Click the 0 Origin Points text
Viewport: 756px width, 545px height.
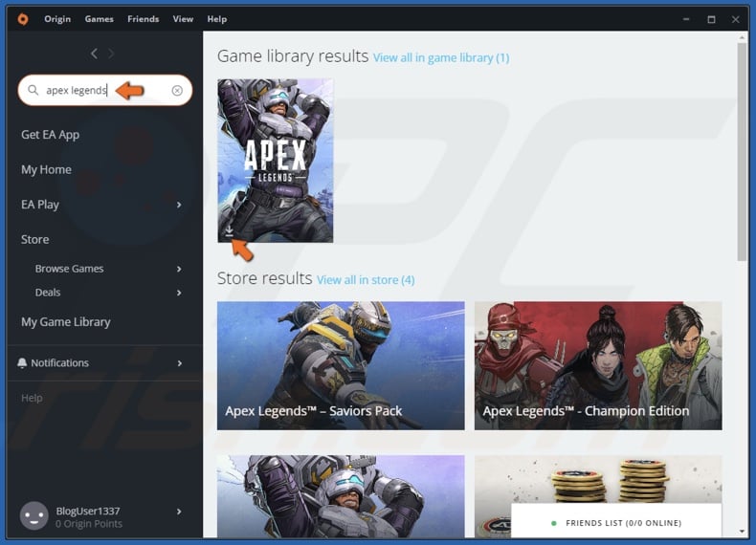[89, 524]
